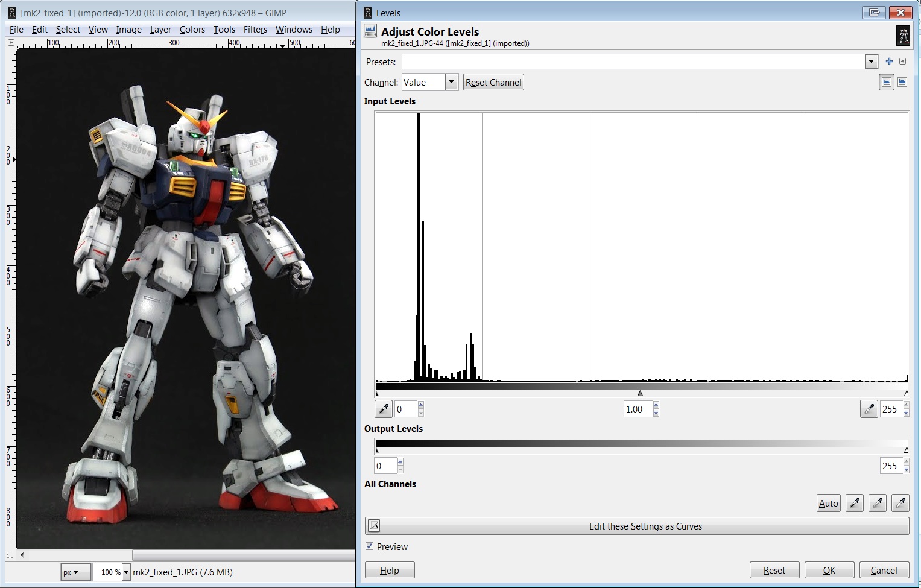921x588 pixels.
Task: Click the low output 0 field
Action: 385,466
